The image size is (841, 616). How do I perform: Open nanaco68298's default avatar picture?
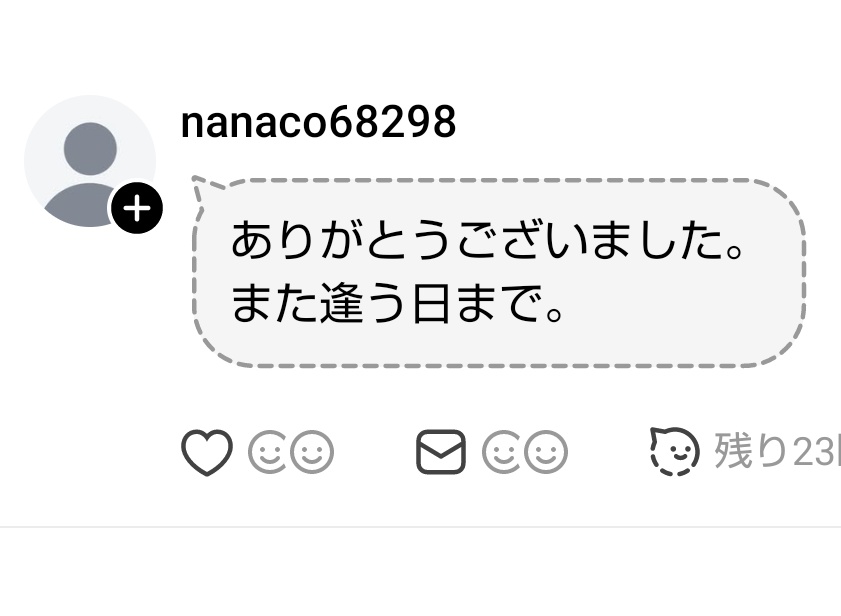point(90,161)
